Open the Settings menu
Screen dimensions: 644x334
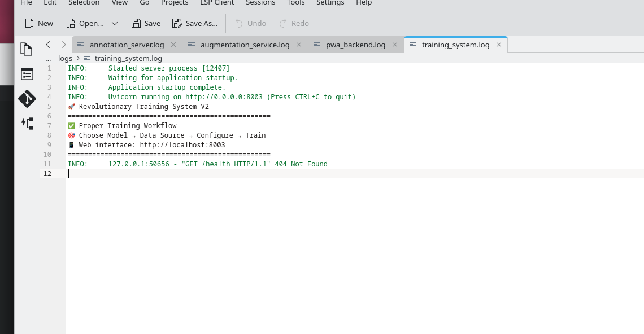330,2
